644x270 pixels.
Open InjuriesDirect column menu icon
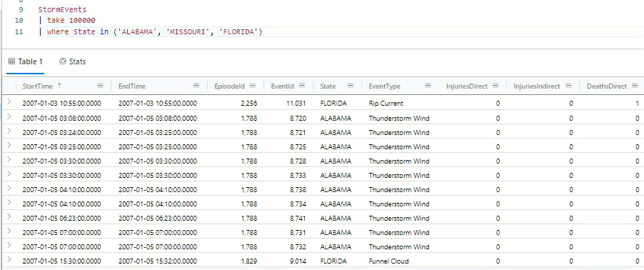pos(495,86)
